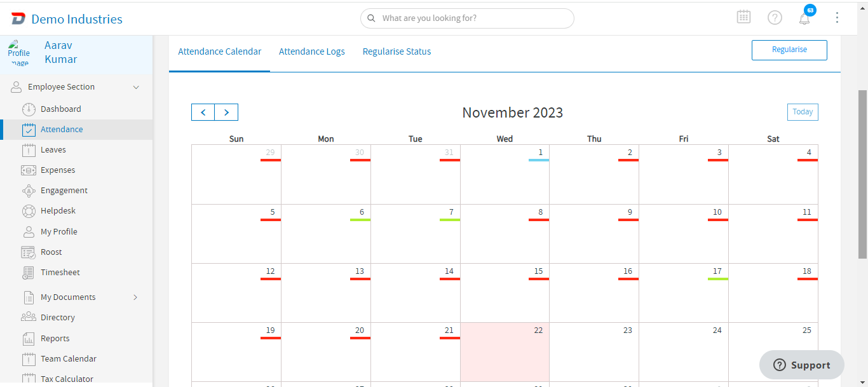Select the highlighted November 22 calendar cell
Image resolution: width=868 pixels, height=387 pixels.
pyautogui.click(x=505, y=353)
